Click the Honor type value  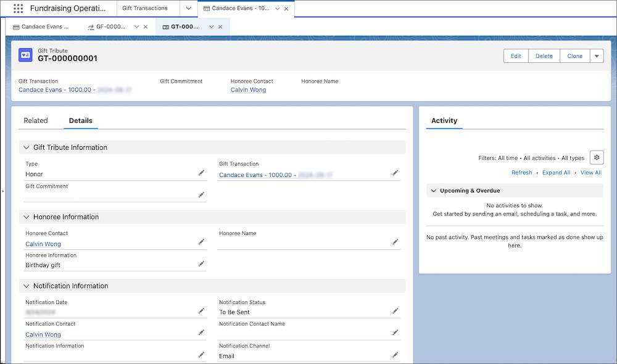34,174
